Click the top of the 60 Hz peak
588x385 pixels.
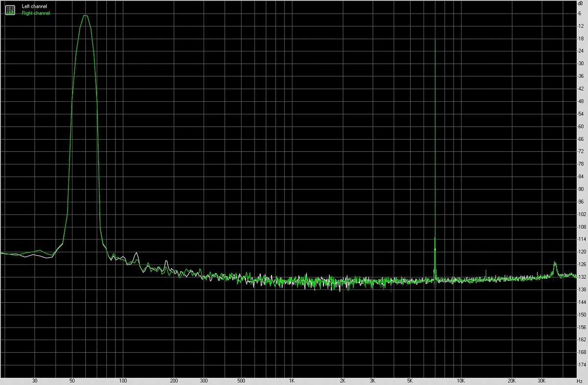point(85,16)
